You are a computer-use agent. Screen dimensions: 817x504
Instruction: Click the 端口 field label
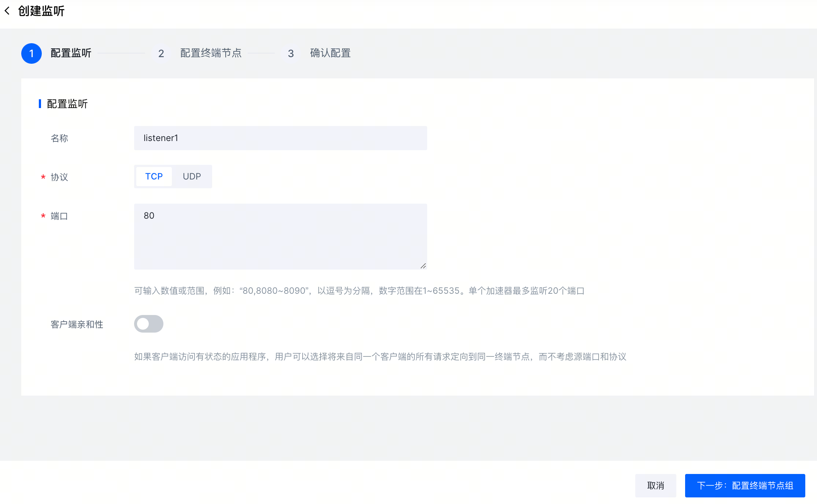[59, 216]
